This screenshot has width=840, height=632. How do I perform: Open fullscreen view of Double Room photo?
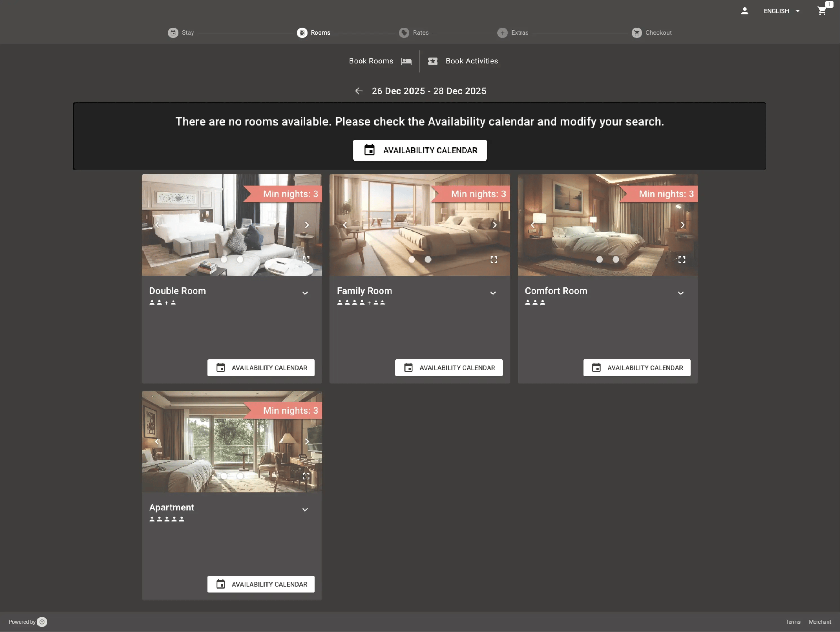tap(306, 259)
